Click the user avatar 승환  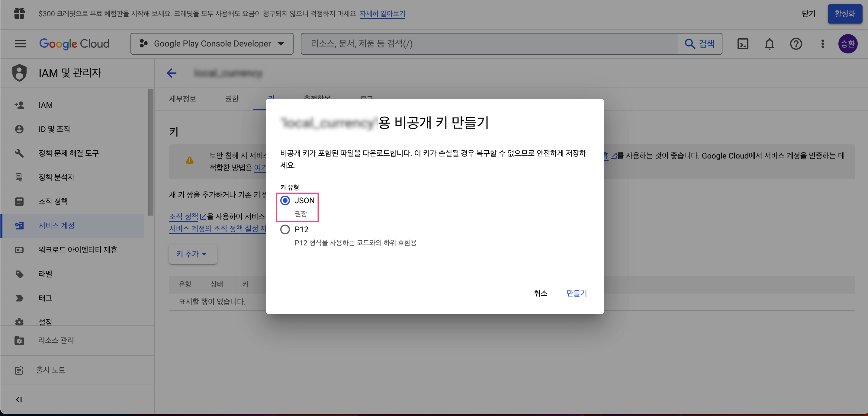click(x=847, y=44)
